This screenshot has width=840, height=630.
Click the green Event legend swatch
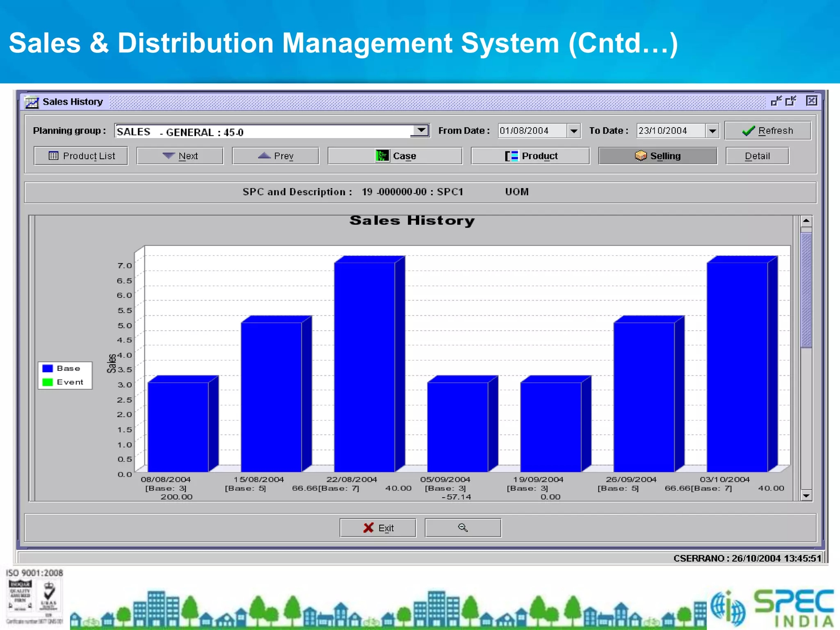(x=48, y=382)
